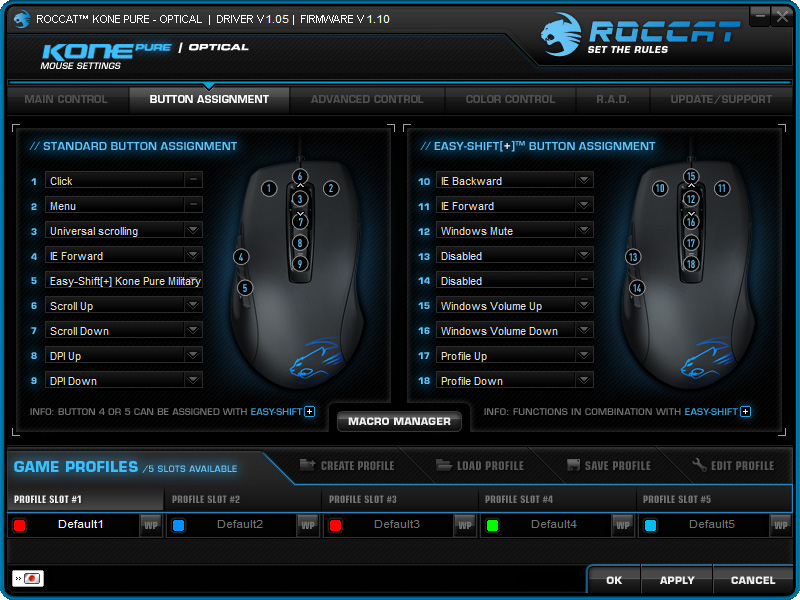The height and width of the screenshot is (600, 800).
Task: Open the Color Control tab
Action: [510, 99]
